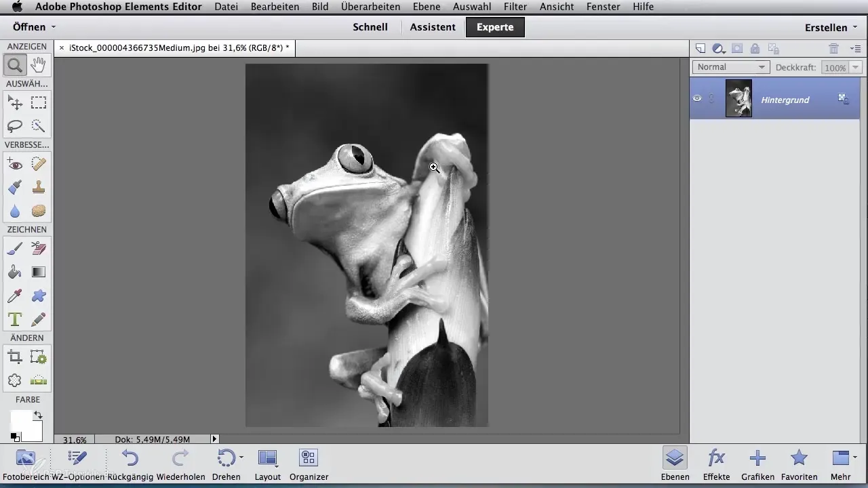Select the Quick Selection tool
Screen dimensions: 868x488
click(x=39, y=126)
